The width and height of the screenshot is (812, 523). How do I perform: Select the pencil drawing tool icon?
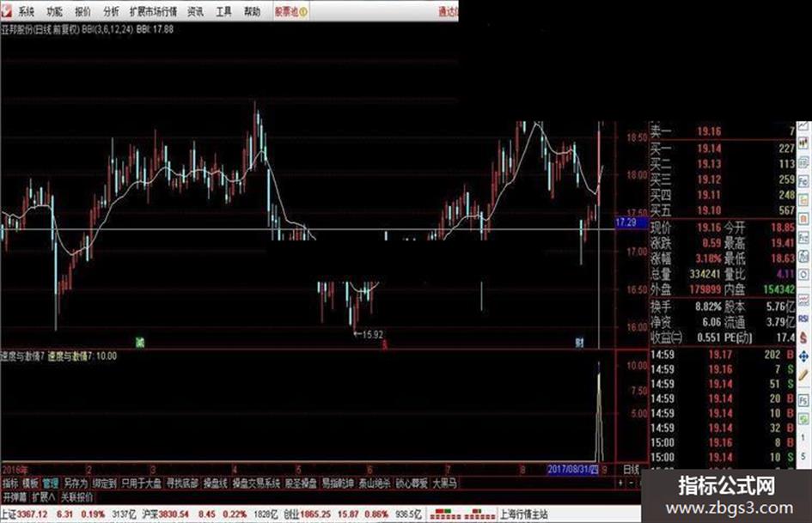pyautogui.click(x=803, y=375)
